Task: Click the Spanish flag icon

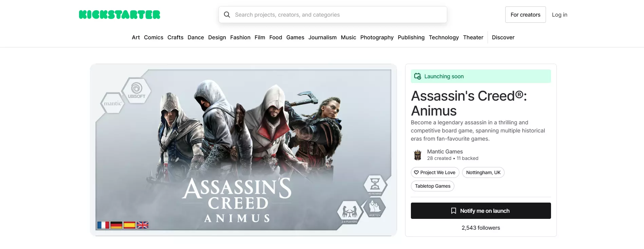Action: point(130,225)
